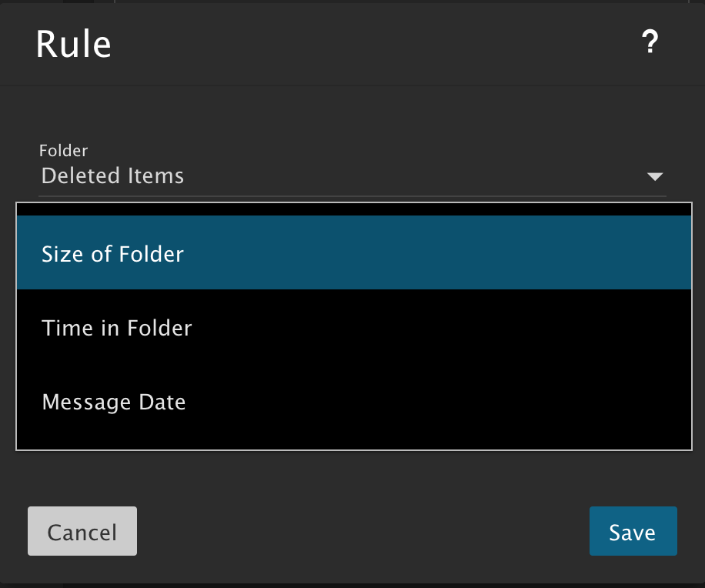
Task: Click the Folder dropdown arrow
Action: tap(654, 177)
